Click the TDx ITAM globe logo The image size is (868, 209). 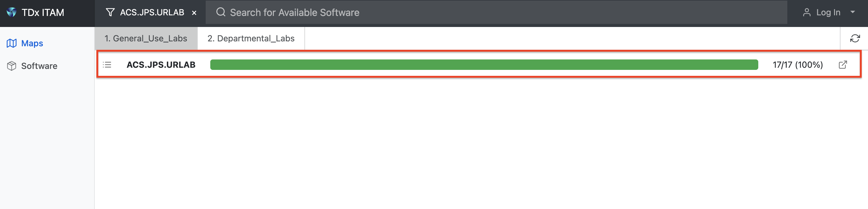(x=11, y=12)
